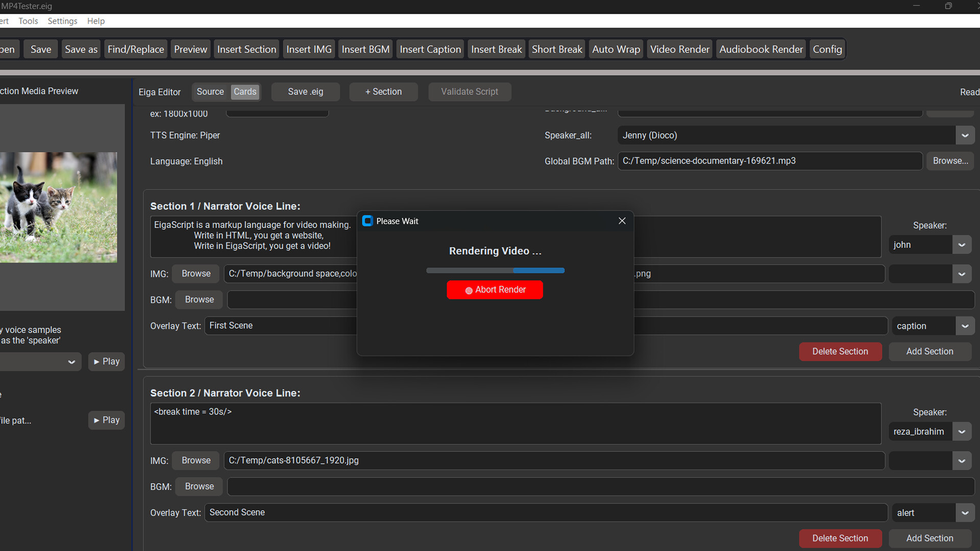Open the Tools menu
The image size is (980, 551).
pos(28,21)
